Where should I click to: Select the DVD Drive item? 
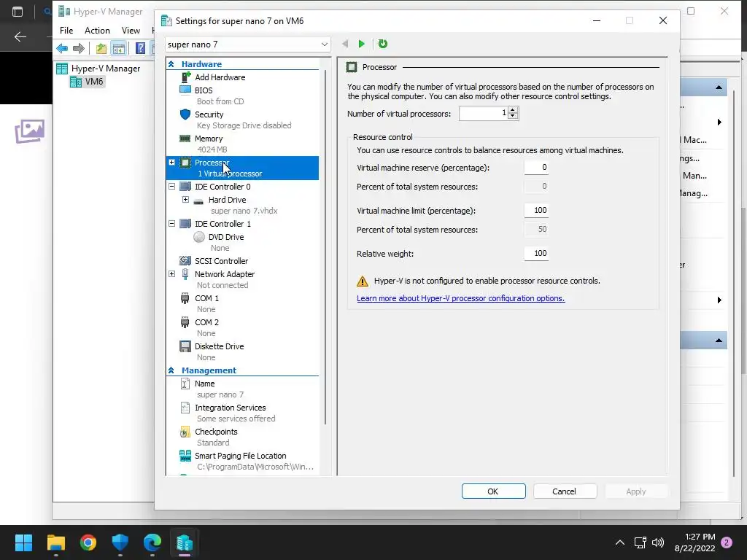tap(226, 237)
